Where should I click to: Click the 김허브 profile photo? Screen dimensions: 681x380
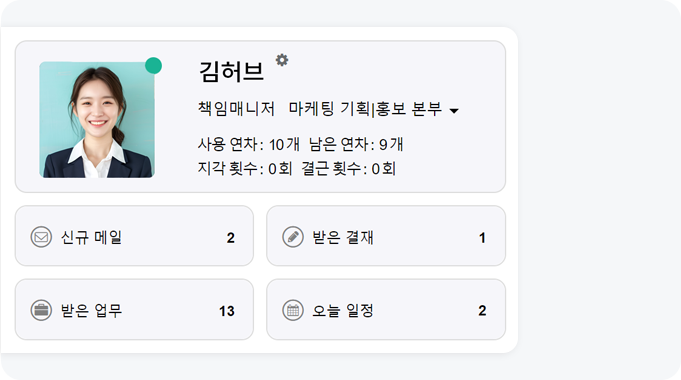point(97,119)
